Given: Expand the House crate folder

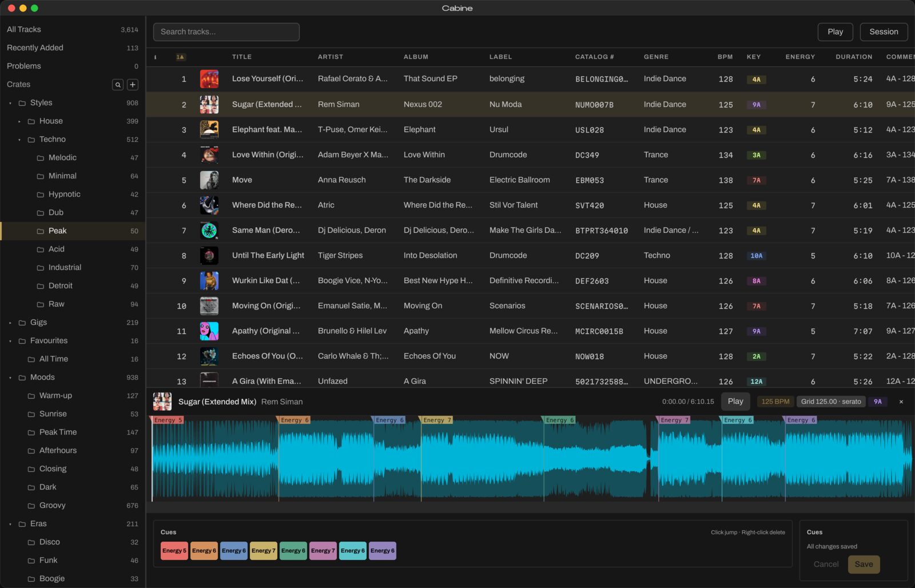Looking at the screenshot, I should click(19, 121).
